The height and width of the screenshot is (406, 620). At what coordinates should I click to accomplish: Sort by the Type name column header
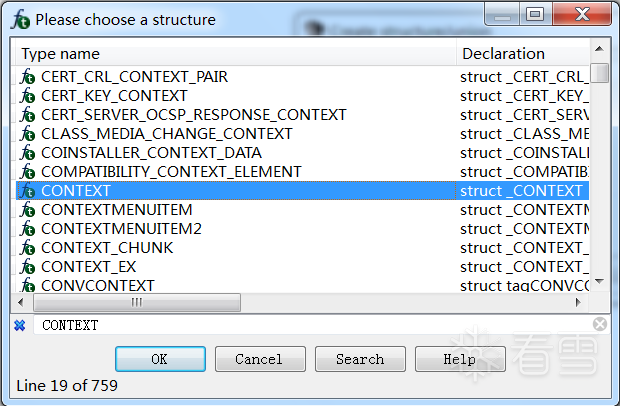236,54
